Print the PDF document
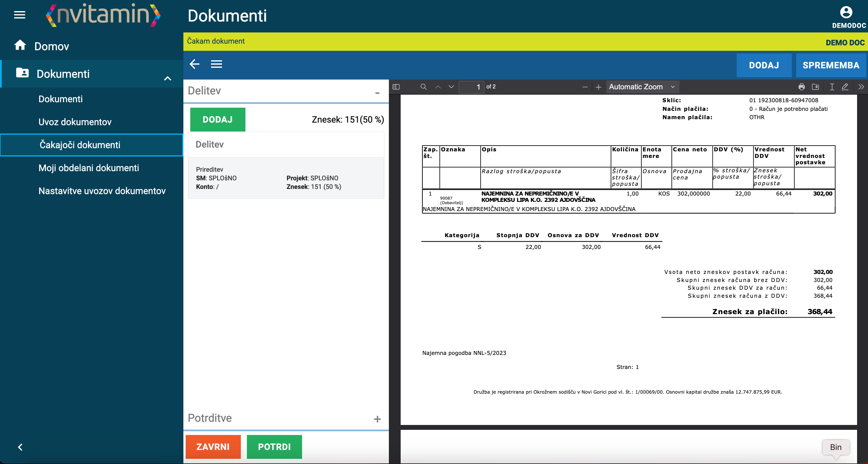Screen dimensions: 868x464 802,87
